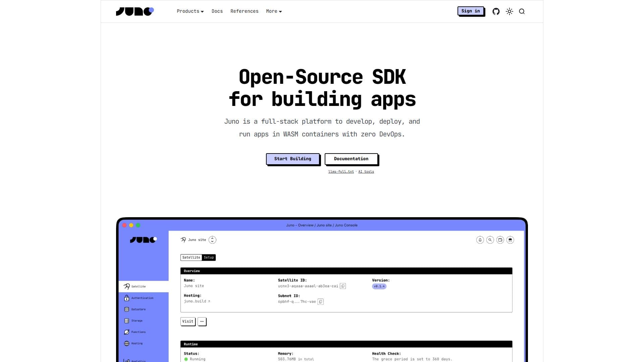Image resolution: width=644 pixels, height=362 pixels.
Task: Click the satellite icon beside Juno site
Action: click(x=183, y=240)
